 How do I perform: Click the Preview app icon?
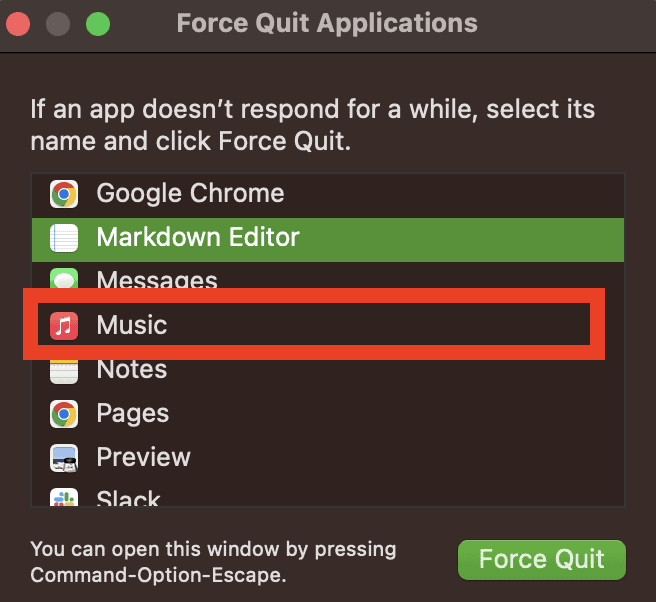(x=64, y=458)
